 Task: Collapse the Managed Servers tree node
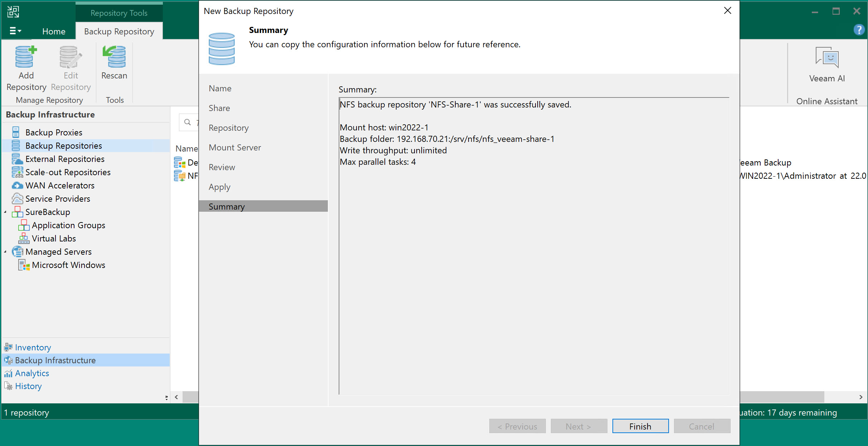(5, 252)
